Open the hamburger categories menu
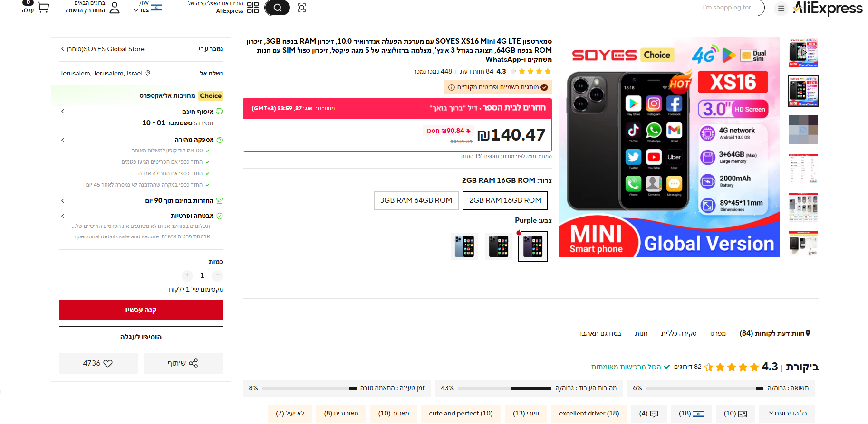868x424 pixels. click(781, 8)
